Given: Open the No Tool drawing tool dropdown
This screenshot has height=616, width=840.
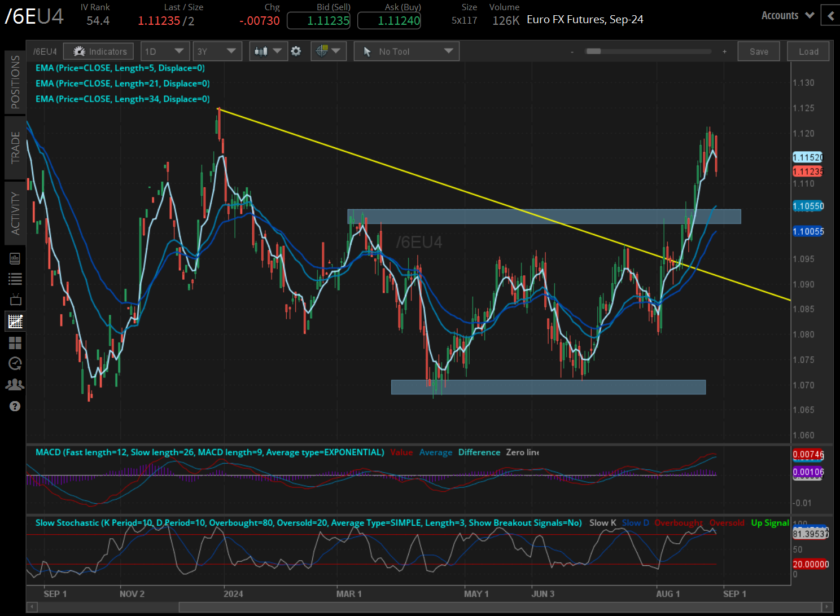Looking at the screenshot, I should pyautogui.click(x=406, y=51).
